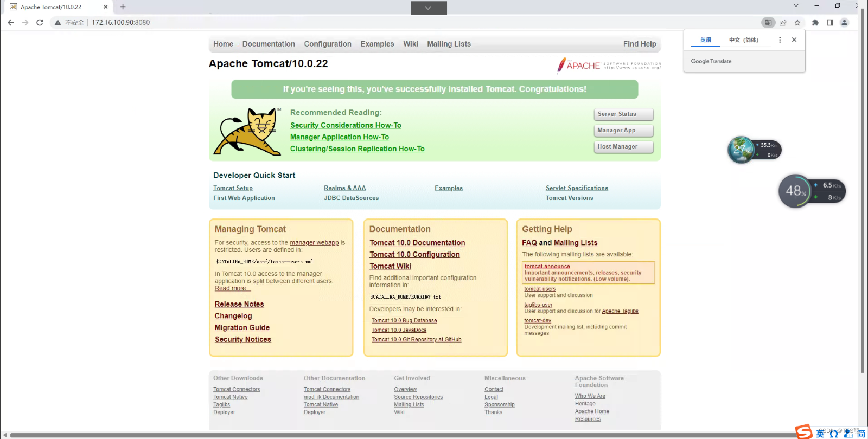
Task: Open the Home nav item
Action: [x=223, y=44]
